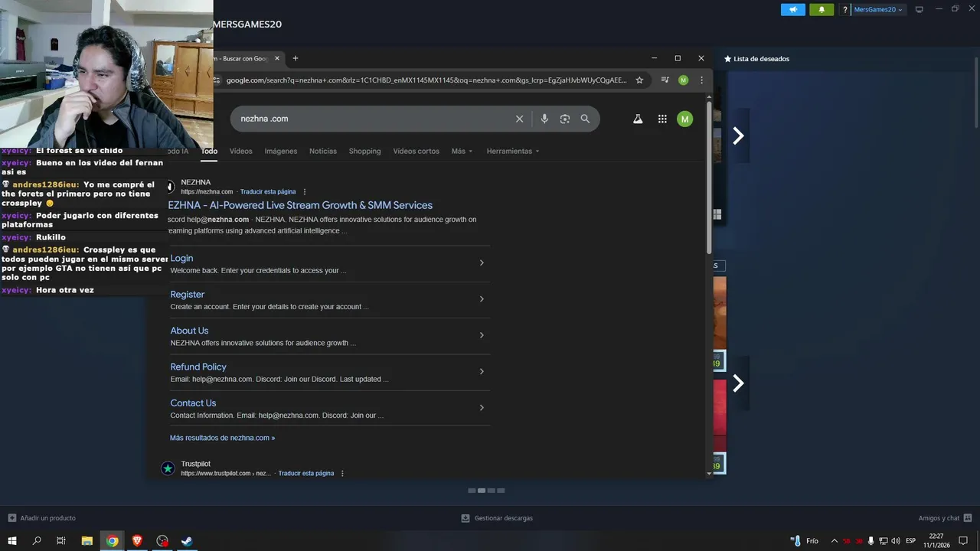This screenshot has width=980, height=551.
Task: Open Windows taskbar search
Action: 37,540
